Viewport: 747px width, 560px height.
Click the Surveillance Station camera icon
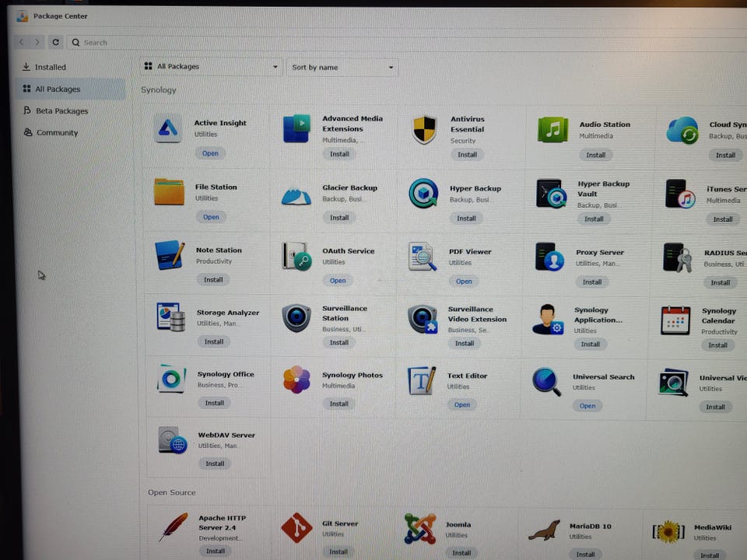(x=296, y=317)
